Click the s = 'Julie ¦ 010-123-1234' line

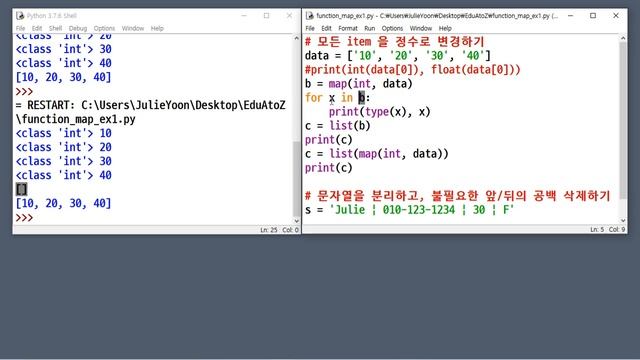(x=409, y=210)
